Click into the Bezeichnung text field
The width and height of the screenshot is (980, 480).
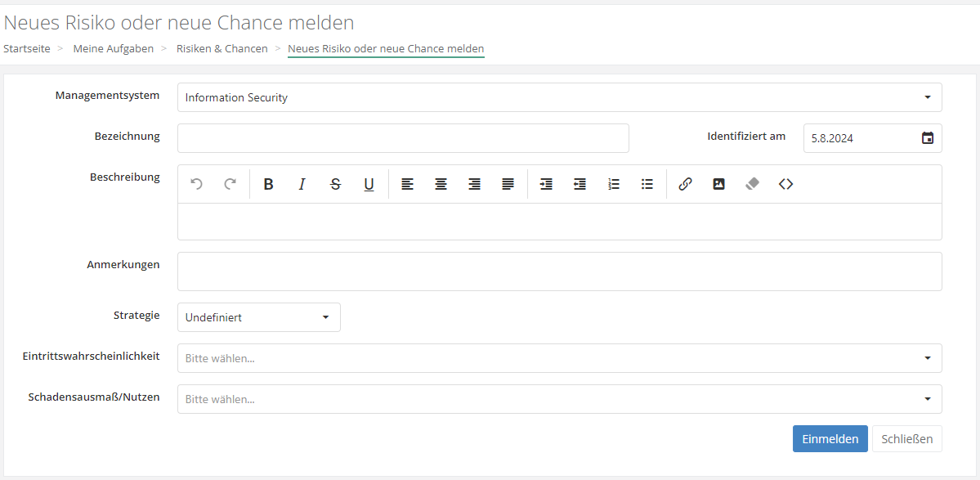pos(403,138)
